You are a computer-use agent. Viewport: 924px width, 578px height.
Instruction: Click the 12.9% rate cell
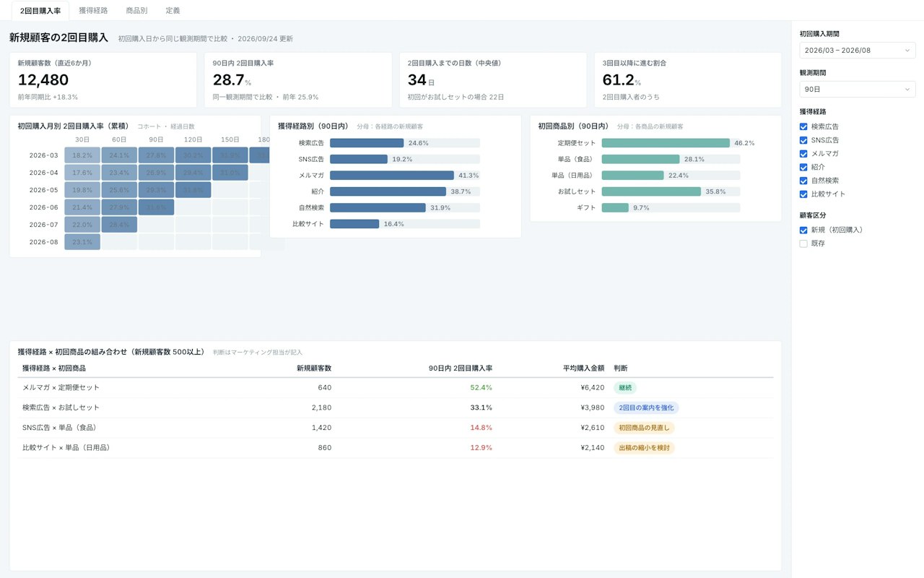click(481, 448)
